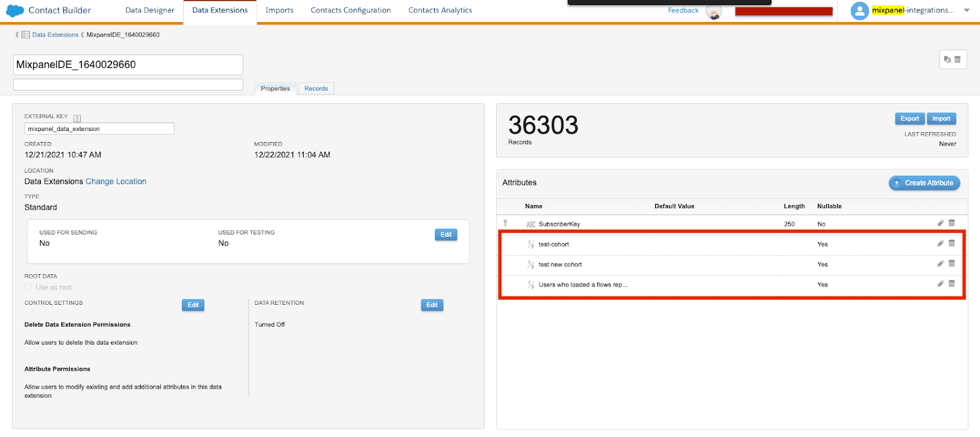This screenshot has height=437, width=980.
Task: Edit the 'test new cohort' attribute with the pencil
Action: tap(940, 264)
